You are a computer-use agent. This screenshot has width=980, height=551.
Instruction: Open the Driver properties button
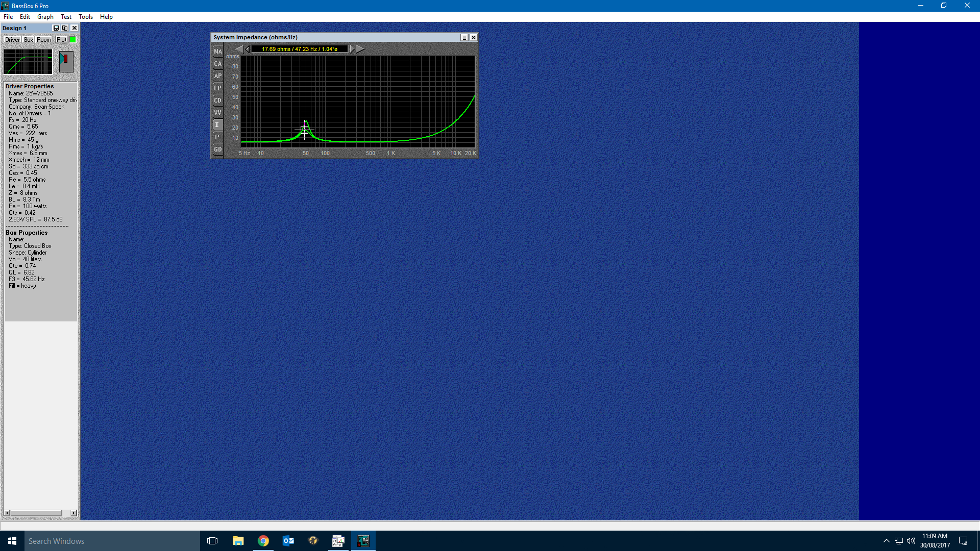(x=12, y=40)
